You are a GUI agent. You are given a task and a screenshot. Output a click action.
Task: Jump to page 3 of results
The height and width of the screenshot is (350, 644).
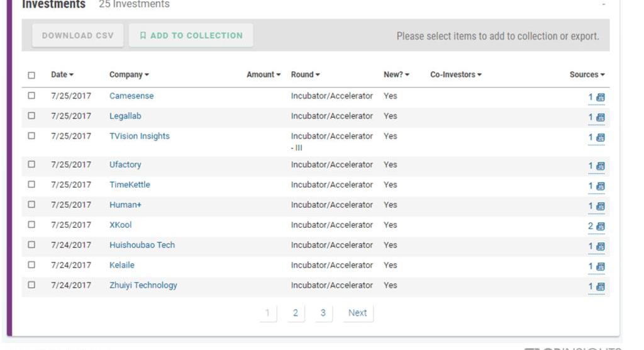pyautogui.click(x=323, y=313)
